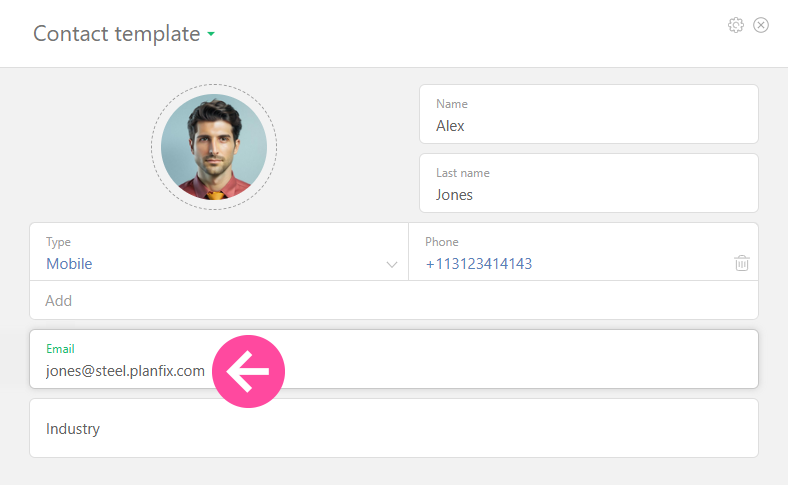Image resolution: width=788 pixels, height=485 pixels.
Task: Click the pink left-arrow marker
Action: pyautogui.click(x=248, y=371)
